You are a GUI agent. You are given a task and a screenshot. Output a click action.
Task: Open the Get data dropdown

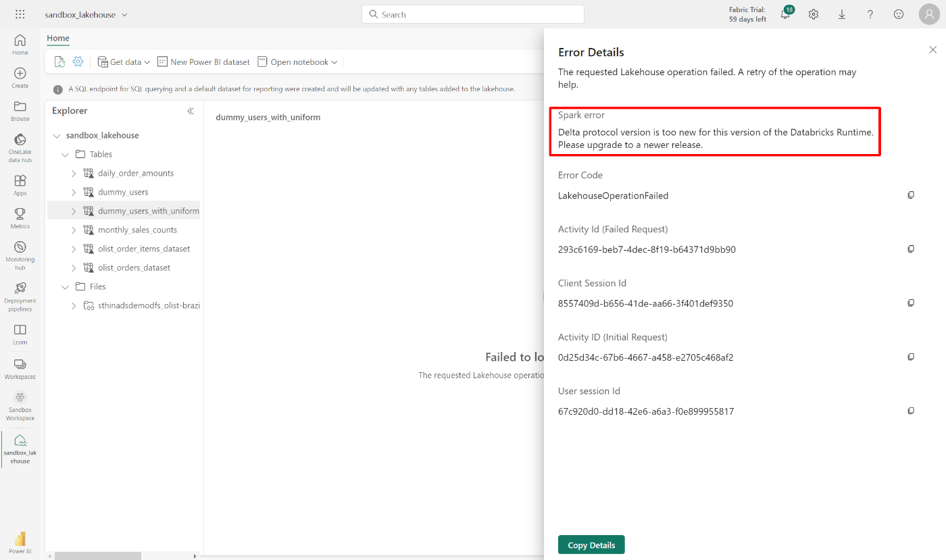coord(124,61)
